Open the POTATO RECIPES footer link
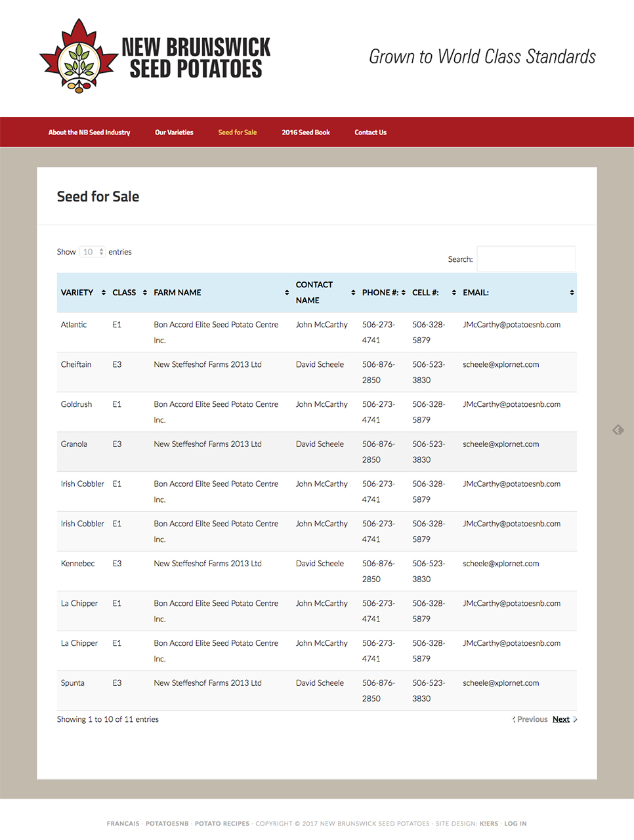Viewport: 634px width, 840px height. (222, 824)
